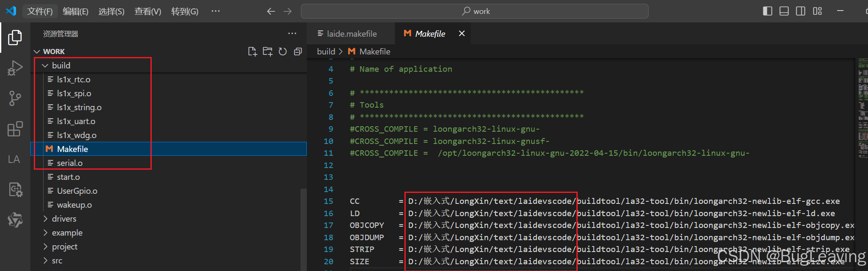868x271 pixels.
Task: Go back in navigation history
Action: [271, 11]
